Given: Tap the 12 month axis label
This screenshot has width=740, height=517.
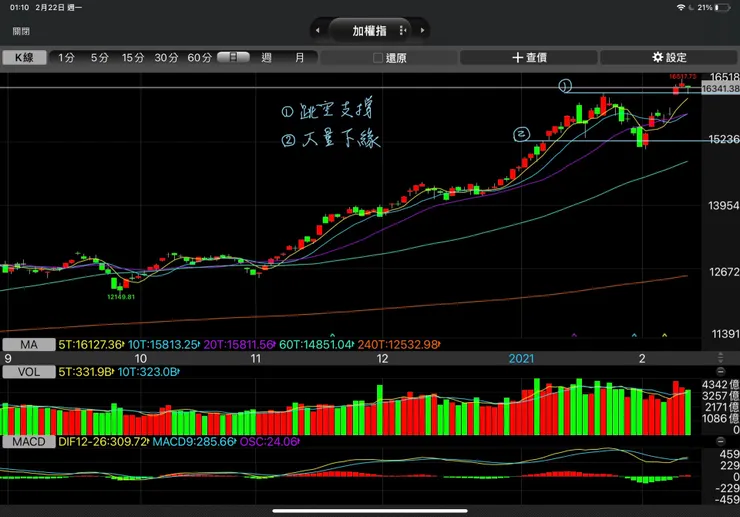Looking at the screenshot, I should pos(382,358).
